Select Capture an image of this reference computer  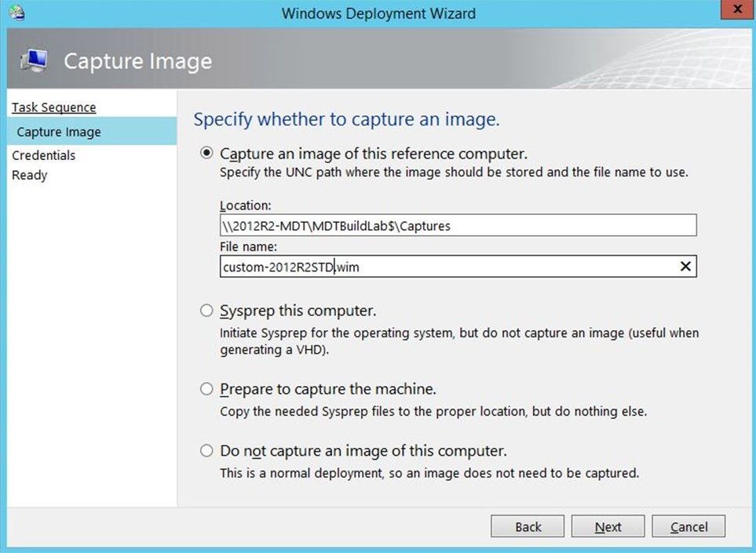tap(206, 153)
